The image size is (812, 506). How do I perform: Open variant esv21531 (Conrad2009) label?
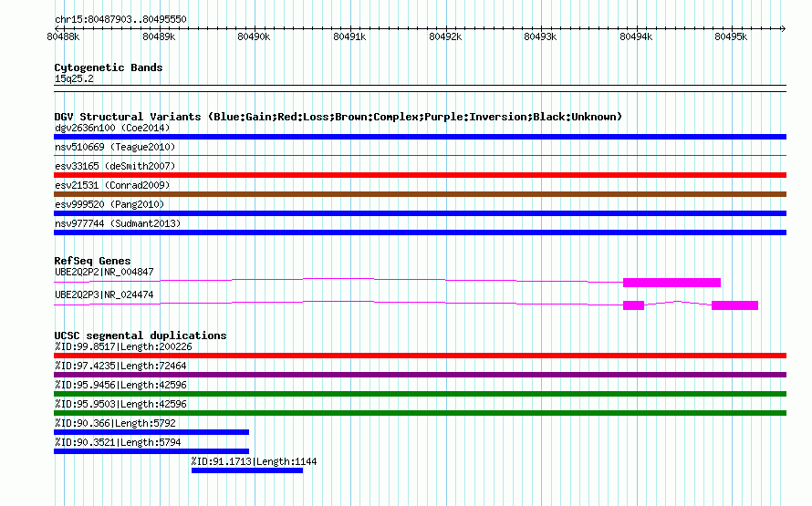point(112,185)
